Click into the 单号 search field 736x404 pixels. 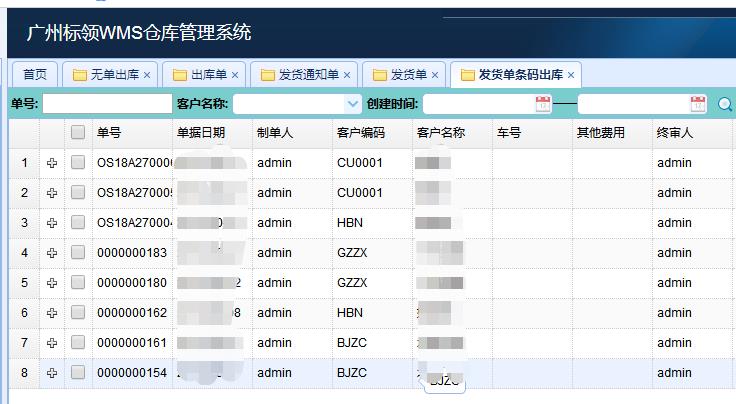[107, 104]
